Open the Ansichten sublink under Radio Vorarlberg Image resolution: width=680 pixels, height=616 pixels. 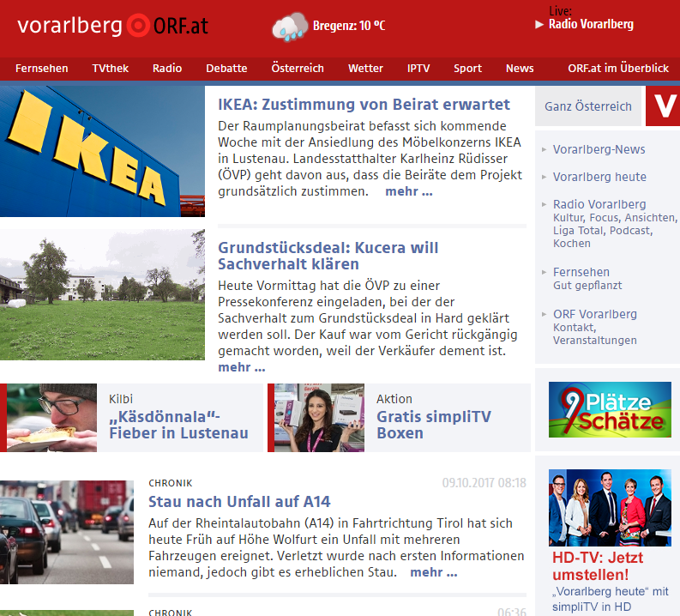click(651, 218)
